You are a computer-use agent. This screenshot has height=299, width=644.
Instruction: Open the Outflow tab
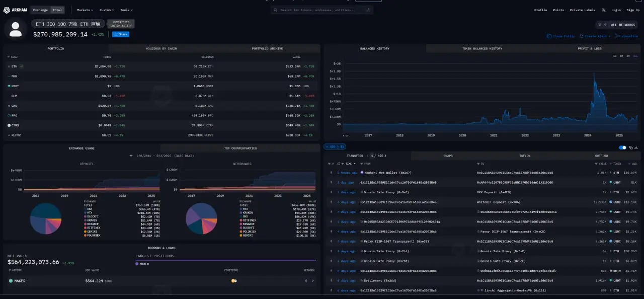pos(601,156)
